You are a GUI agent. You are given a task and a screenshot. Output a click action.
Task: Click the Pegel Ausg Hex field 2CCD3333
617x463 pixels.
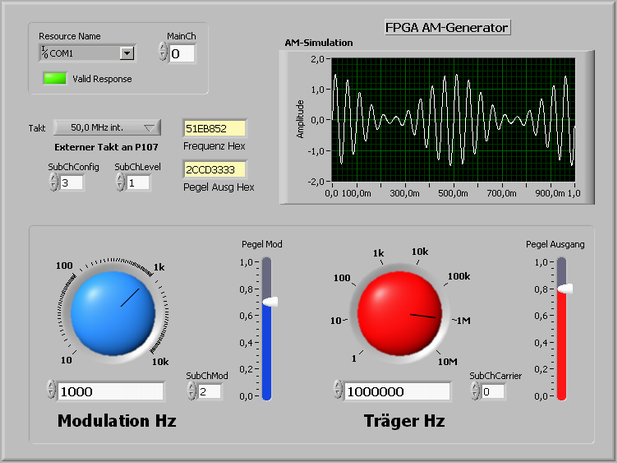click(x=215, y=170)
